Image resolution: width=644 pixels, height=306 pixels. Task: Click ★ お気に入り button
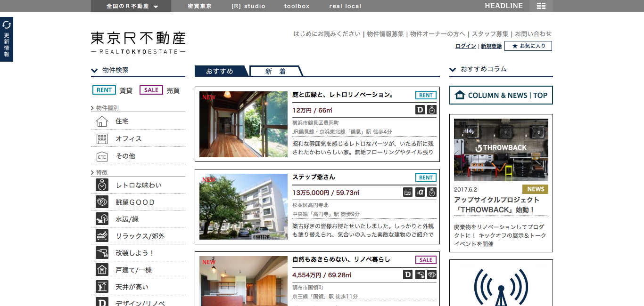pos(528,46)
